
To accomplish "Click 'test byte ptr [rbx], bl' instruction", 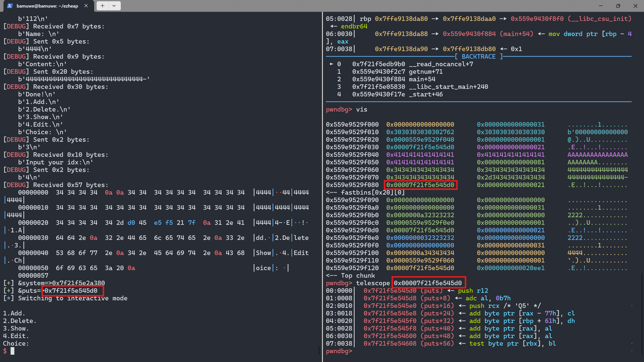I will [513, 343].
